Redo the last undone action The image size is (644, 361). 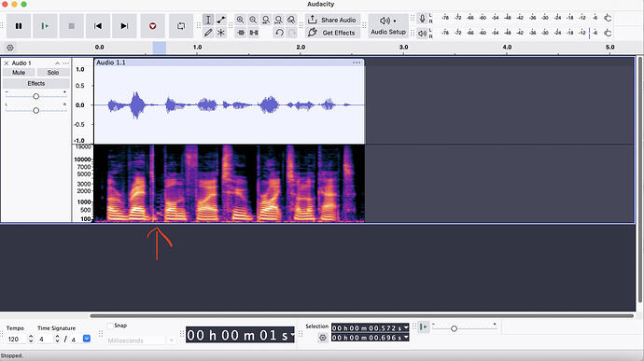tap(291, 33)
